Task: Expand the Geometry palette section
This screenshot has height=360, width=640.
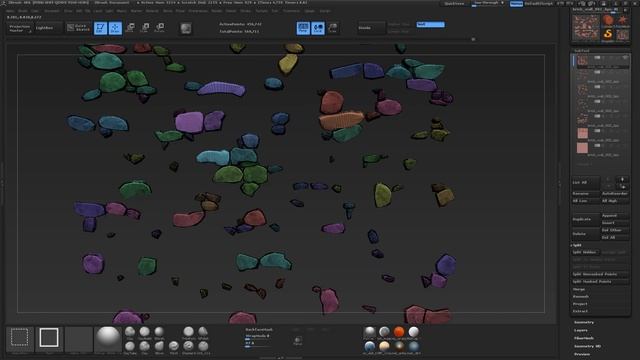Action: [x=584, y=322]
